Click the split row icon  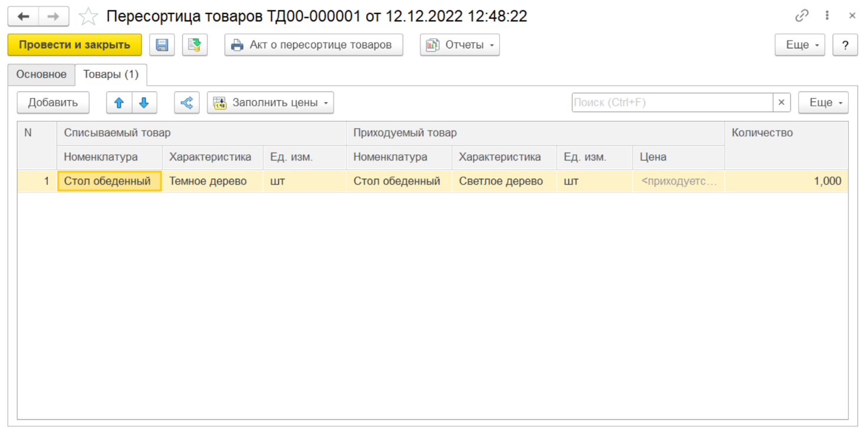(187, 103)
